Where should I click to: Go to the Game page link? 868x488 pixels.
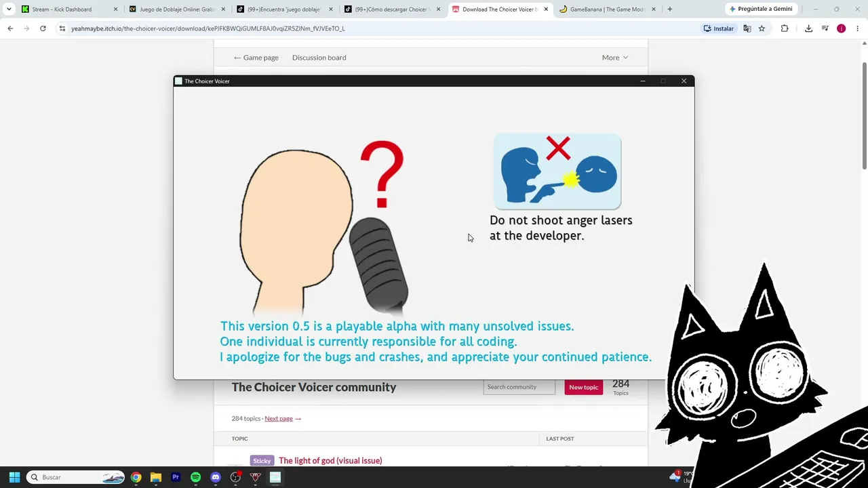[x=256, y=58]
